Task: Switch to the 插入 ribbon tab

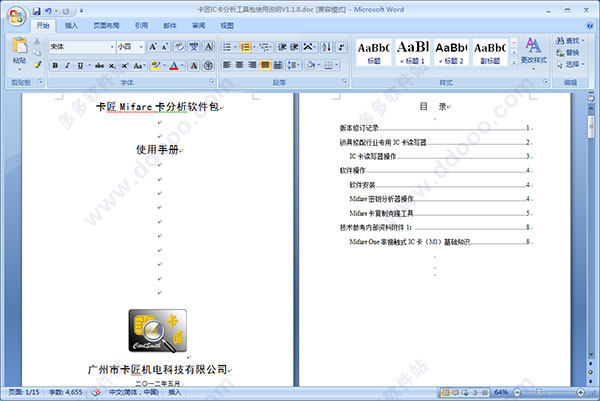Action: click(x=71, y=26)
